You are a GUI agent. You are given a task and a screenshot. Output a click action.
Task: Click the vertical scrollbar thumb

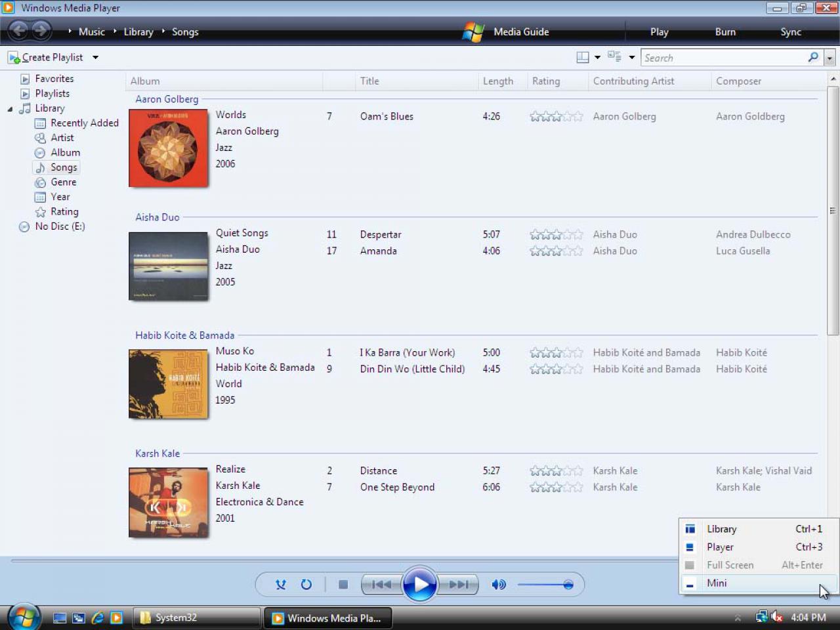pos(833,211)
